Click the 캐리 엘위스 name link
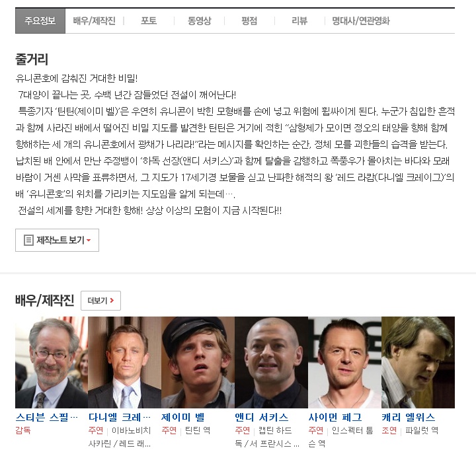The width and height of the screenshot is (476, 452). click(x=409, y=418)
